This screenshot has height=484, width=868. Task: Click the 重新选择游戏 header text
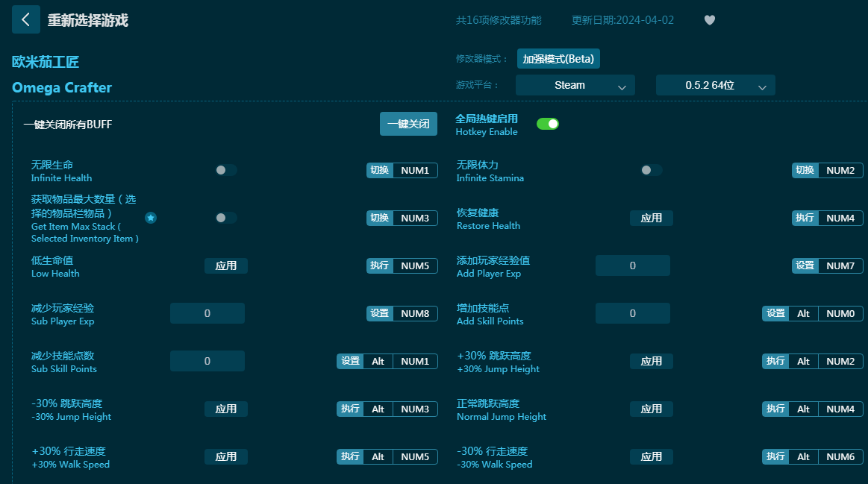pyautogui.click(x=87, y=20)
